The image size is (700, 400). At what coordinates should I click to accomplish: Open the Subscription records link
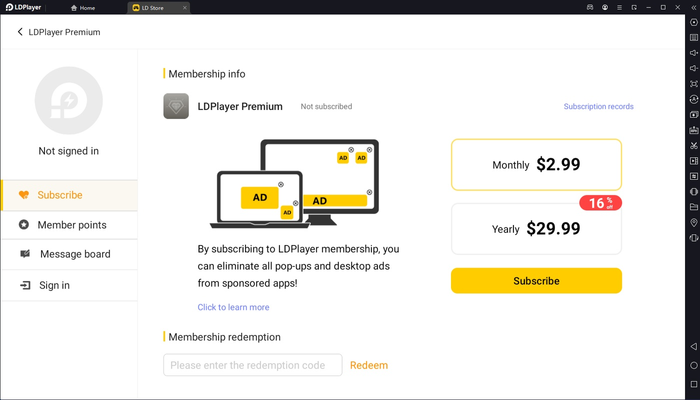pyautogui.click(x=598, y=106)
